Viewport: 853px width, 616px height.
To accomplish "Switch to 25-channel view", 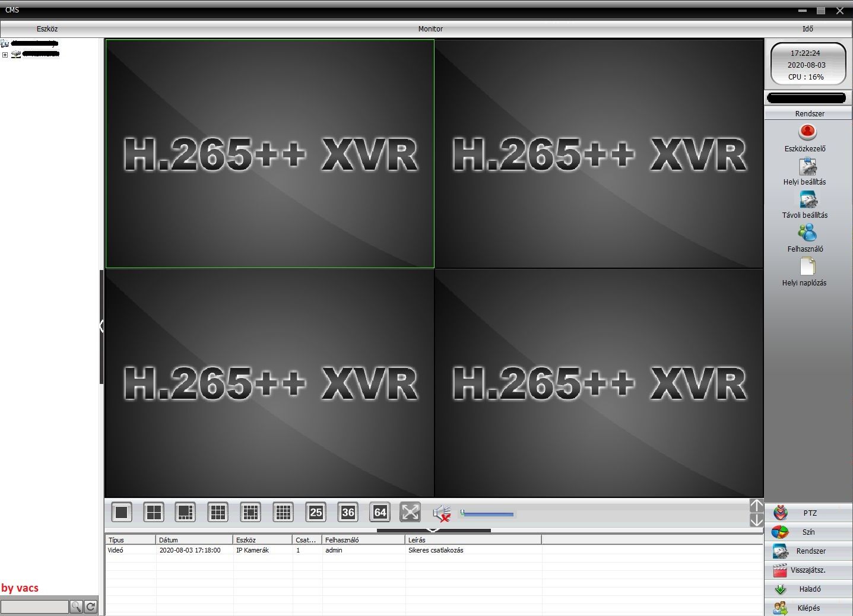I will [x=316, y=512].
